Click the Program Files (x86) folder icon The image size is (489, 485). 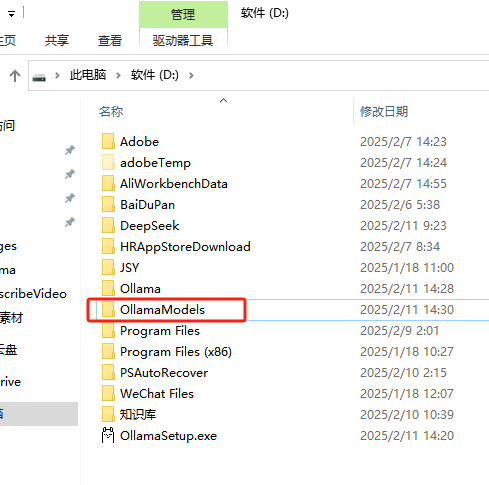(x=108, y=351)
